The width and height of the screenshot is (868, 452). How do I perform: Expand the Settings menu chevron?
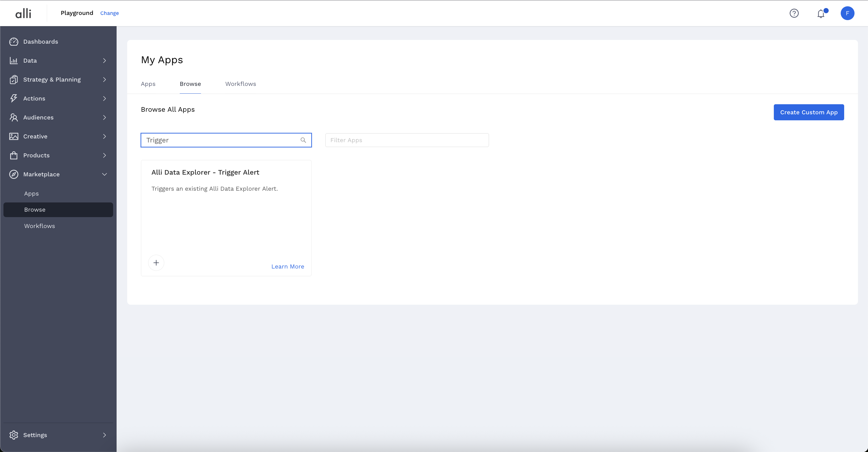pyautogui.click(x=105, y=435)
